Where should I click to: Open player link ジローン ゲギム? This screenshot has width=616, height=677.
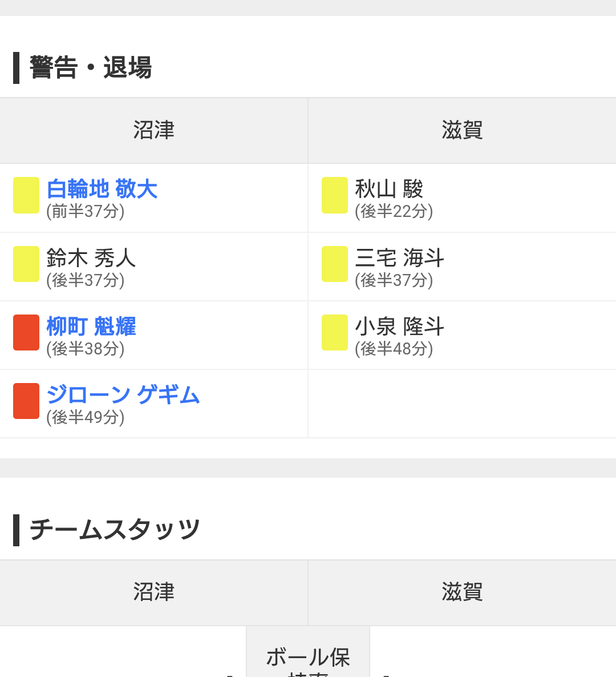[x=123, y=395]
